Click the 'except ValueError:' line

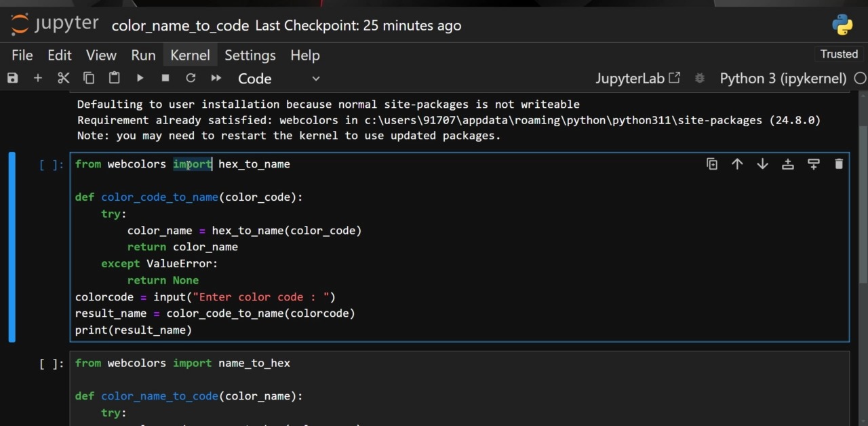tap(159, 264)
